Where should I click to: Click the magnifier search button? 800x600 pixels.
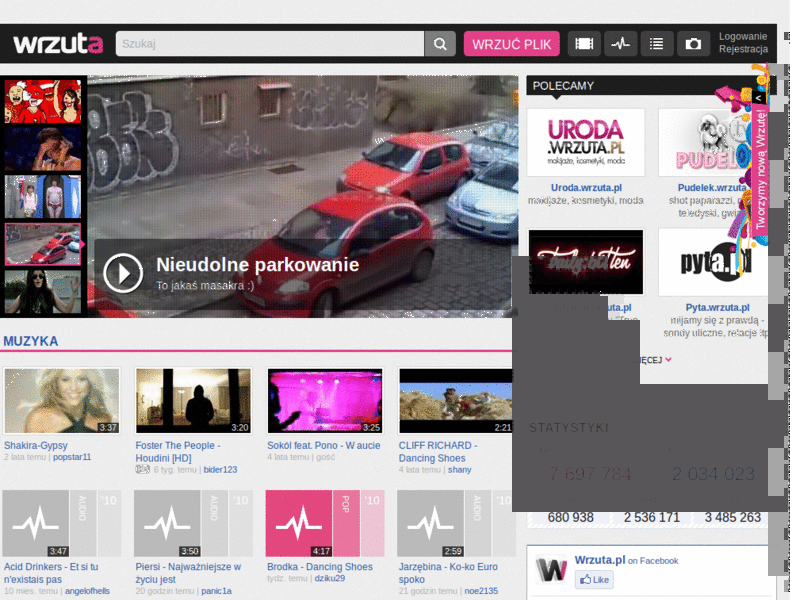click(440, 44)
